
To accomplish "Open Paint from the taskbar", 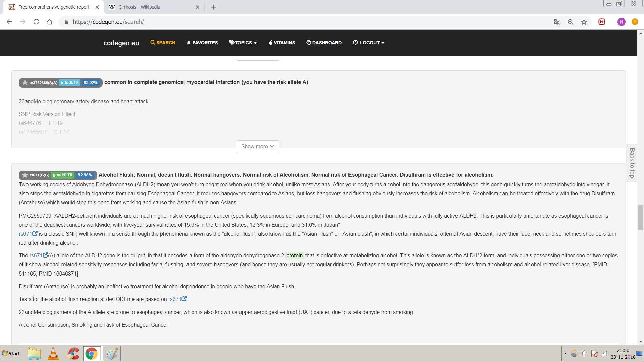I will (x=111, y=354).
